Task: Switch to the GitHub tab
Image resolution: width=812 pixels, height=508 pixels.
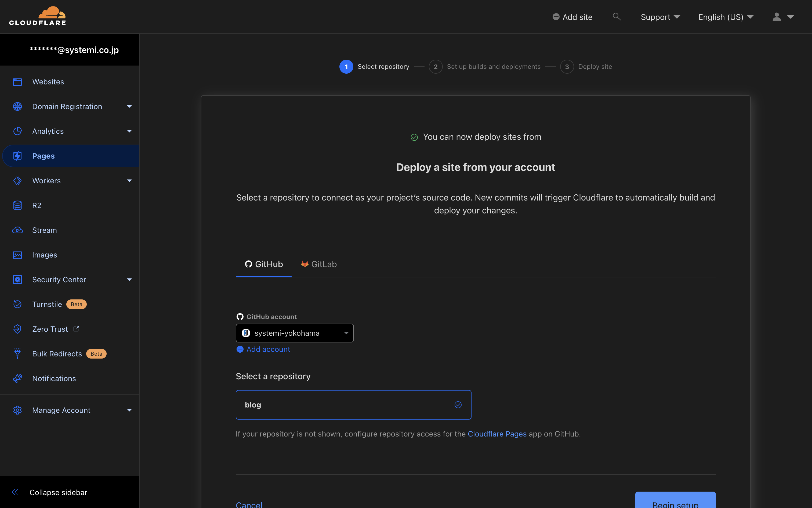Action: coord(264,264)
